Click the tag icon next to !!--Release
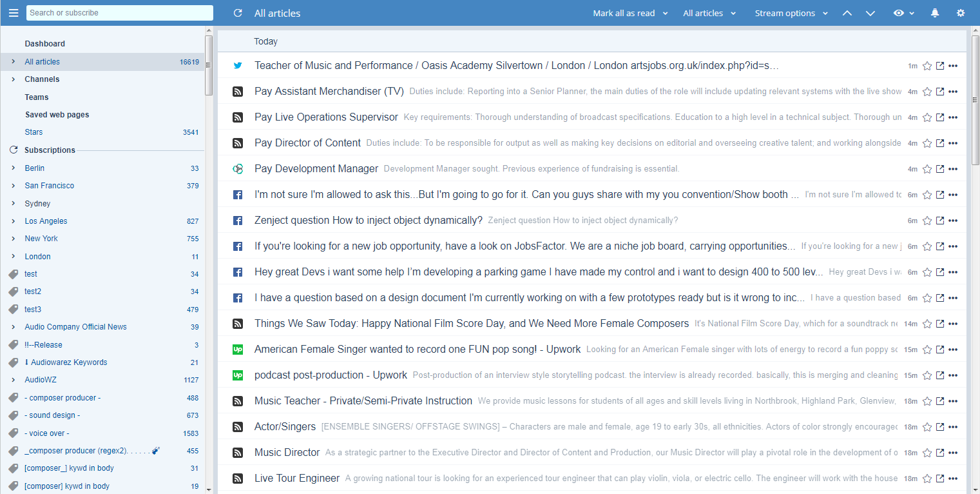Screen dimensions: 980x494 tap(14, 345)
